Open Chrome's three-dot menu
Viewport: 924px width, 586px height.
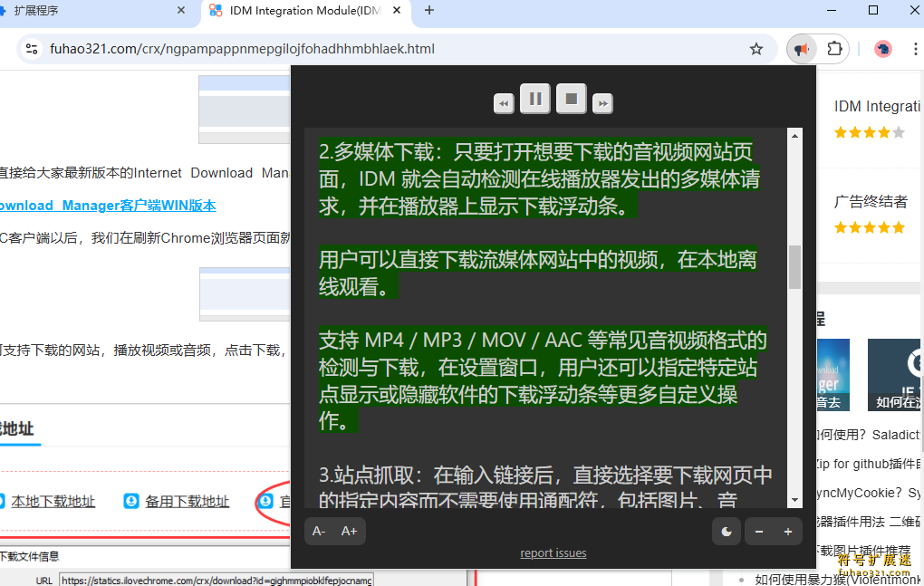[915, 49]
